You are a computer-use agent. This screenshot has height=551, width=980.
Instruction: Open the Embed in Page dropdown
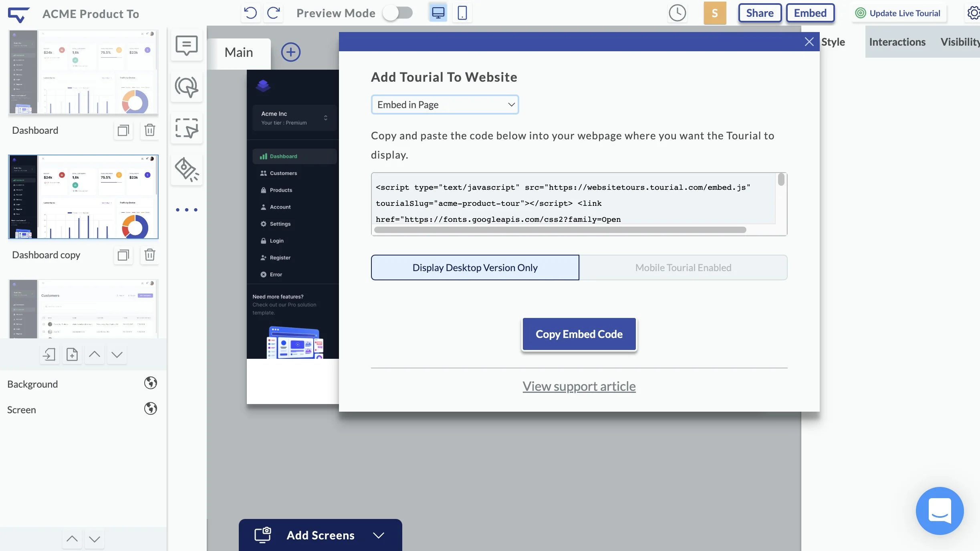445,105
